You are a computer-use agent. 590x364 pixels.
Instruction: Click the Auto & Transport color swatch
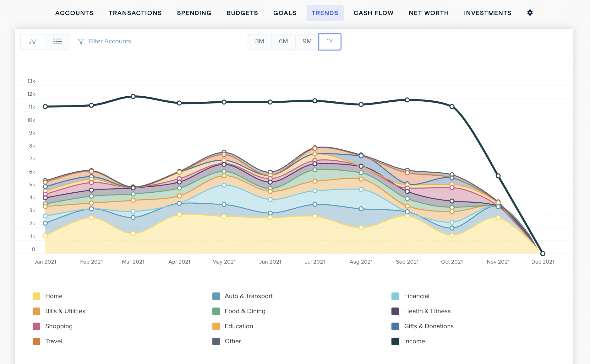coord(216,296)
